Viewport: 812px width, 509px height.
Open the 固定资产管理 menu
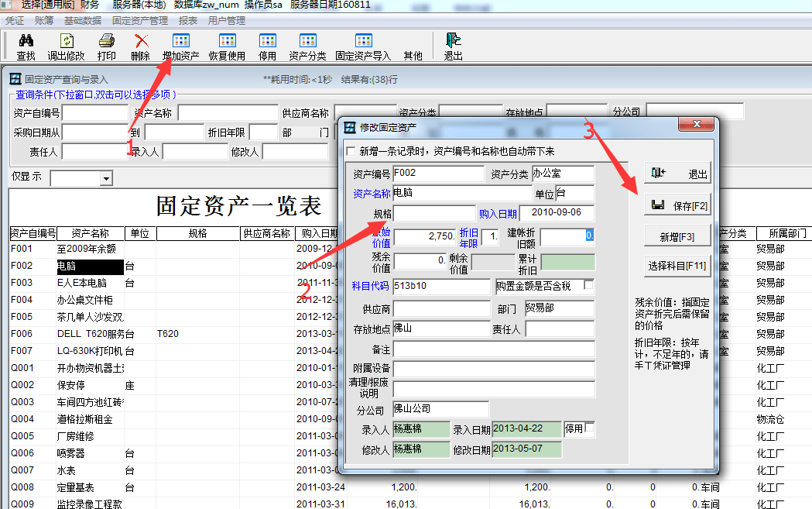[x=140, y=21]
